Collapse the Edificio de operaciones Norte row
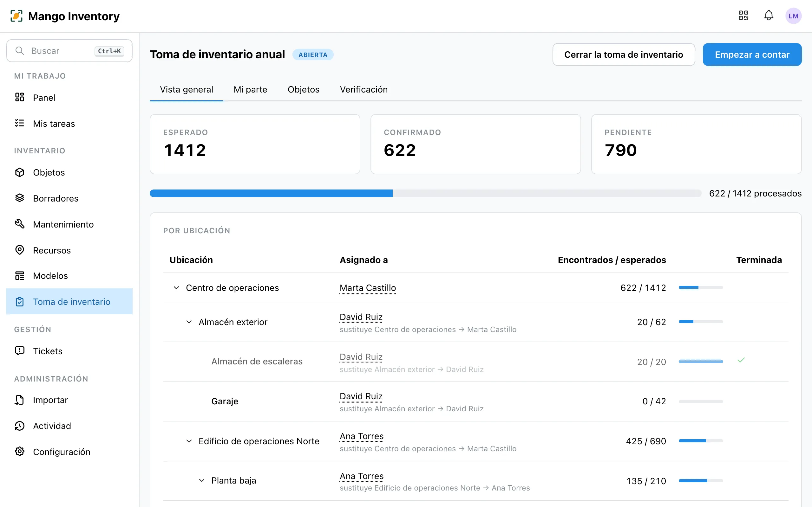Image resolution: width=812 pixels, height=507 pixels. pyautogui.click(x=189, y=441)
